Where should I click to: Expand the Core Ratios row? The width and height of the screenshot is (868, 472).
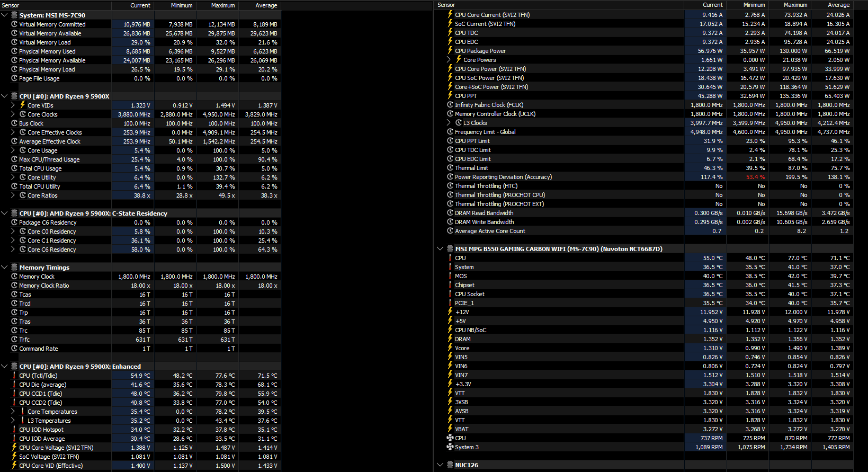click(x=13, y=195)
